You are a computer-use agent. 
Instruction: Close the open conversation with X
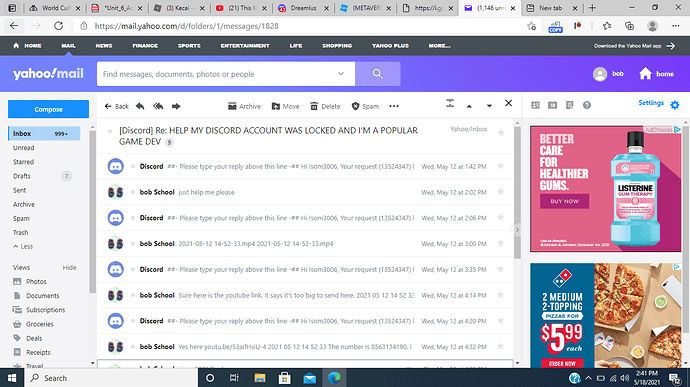pos(508,103)
